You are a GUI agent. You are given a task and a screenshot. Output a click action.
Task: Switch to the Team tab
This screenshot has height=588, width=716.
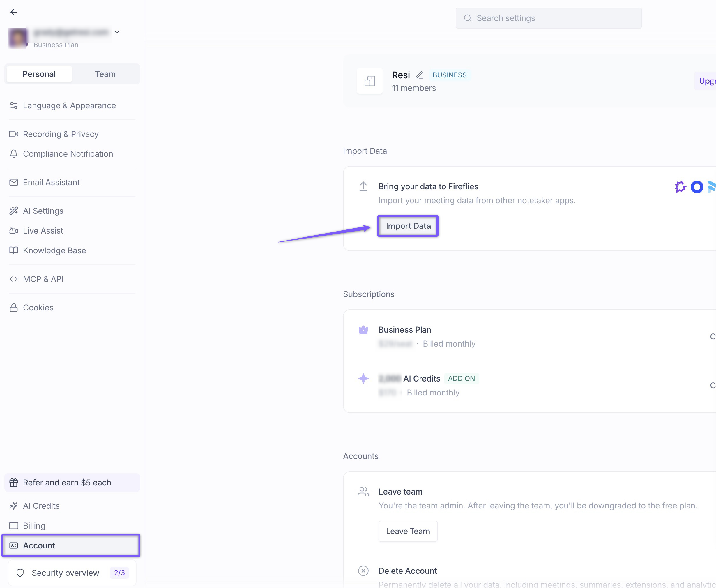[x=105, y=74]
